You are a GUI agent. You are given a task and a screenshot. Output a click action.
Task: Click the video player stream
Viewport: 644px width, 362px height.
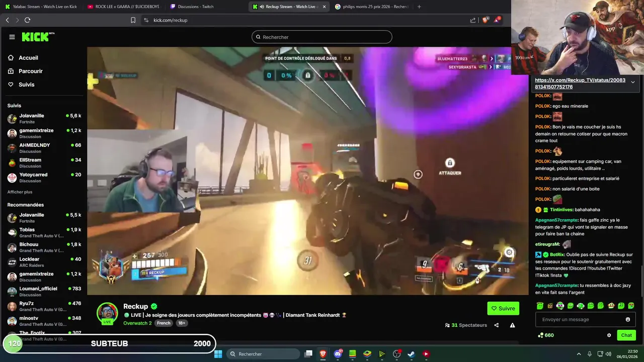[x=307, y=171]
